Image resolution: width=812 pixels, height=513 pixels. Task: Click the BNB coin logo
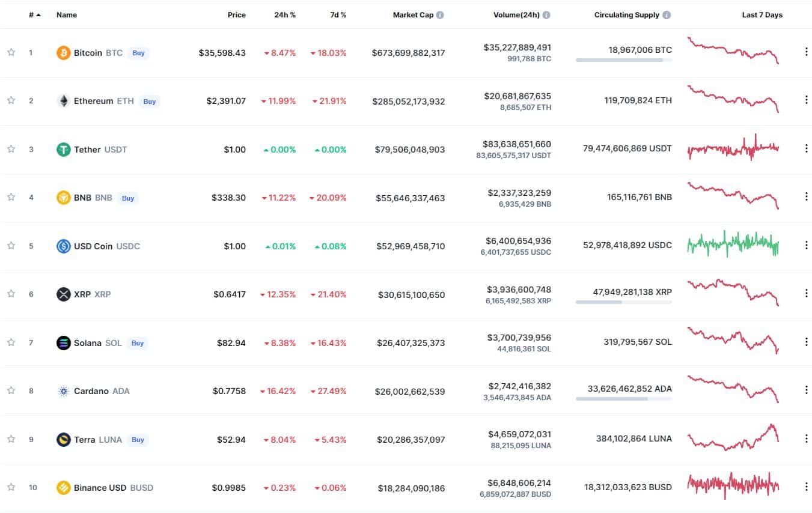63,198
